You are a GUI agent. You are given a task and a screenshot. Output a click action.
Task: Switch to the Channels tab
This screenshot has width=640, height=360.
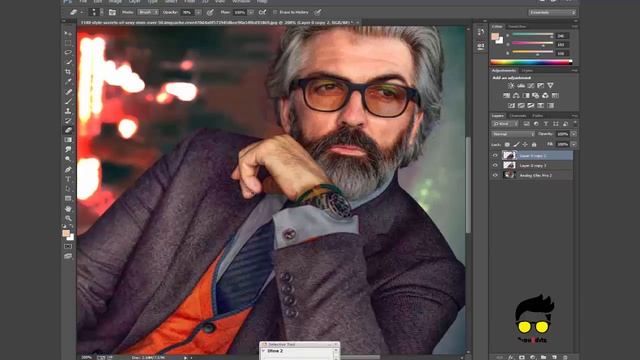coord(518,116)
